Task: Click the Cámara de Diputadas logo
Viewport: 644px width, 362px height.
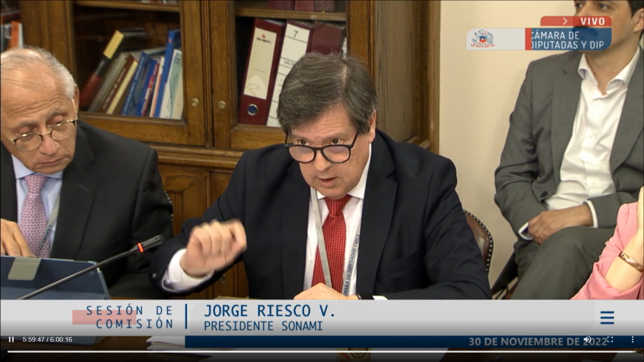Action: 482,39
